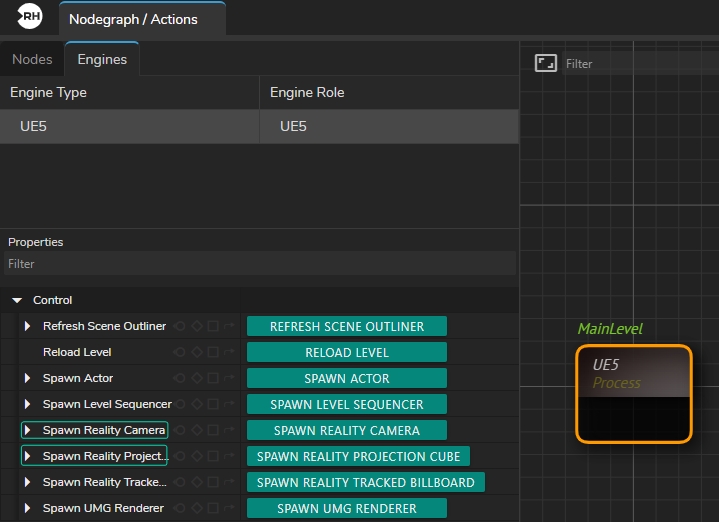
Task: Toggle the eye icon for Spawn Reality Camera
Action: [180, 430]
